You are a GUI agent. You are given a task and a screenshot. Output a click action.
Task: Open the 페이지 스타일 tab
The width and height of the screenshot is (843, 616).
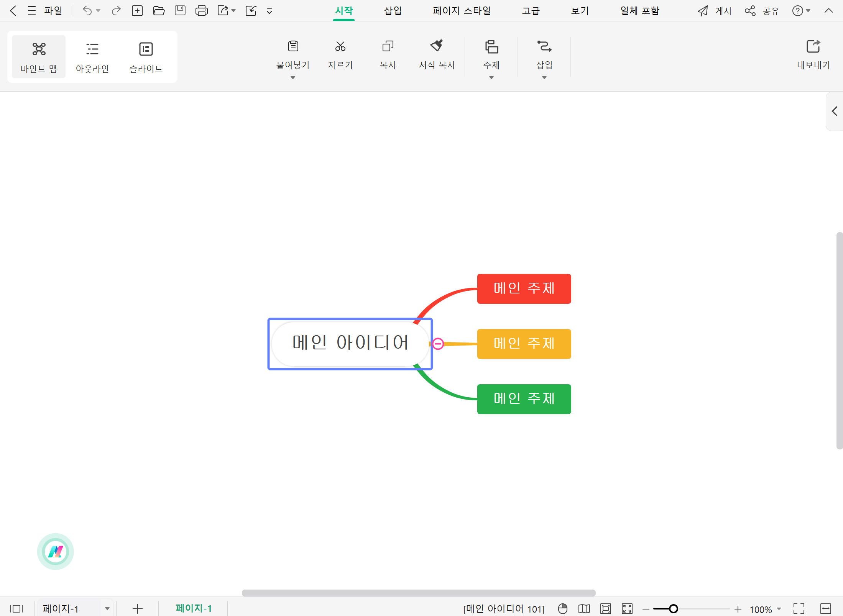point(462,11)
